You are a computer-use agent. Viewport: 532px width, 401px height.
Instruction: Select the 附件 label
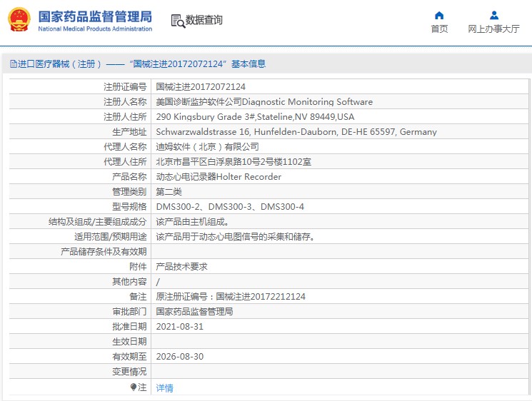(x=138, y=267)
